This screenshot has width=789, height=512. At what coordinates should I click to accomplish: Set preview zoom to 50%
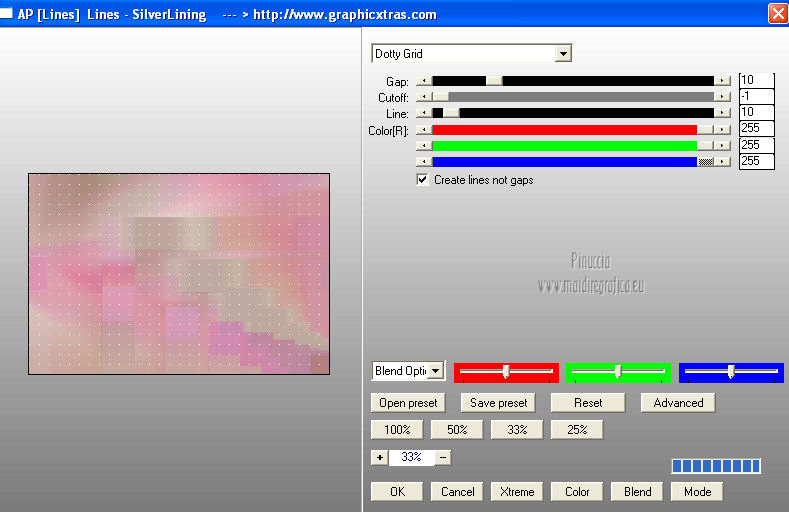[x=457, y=430]
